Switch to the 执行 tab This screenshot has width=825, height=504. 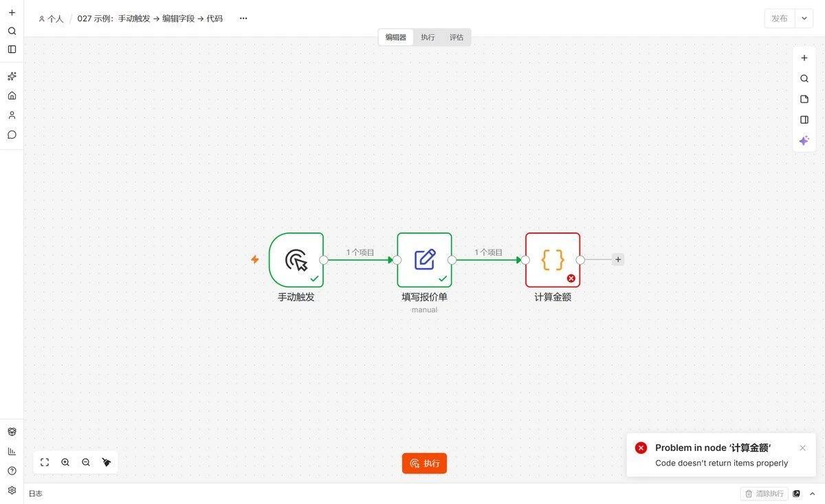(428, 37)
